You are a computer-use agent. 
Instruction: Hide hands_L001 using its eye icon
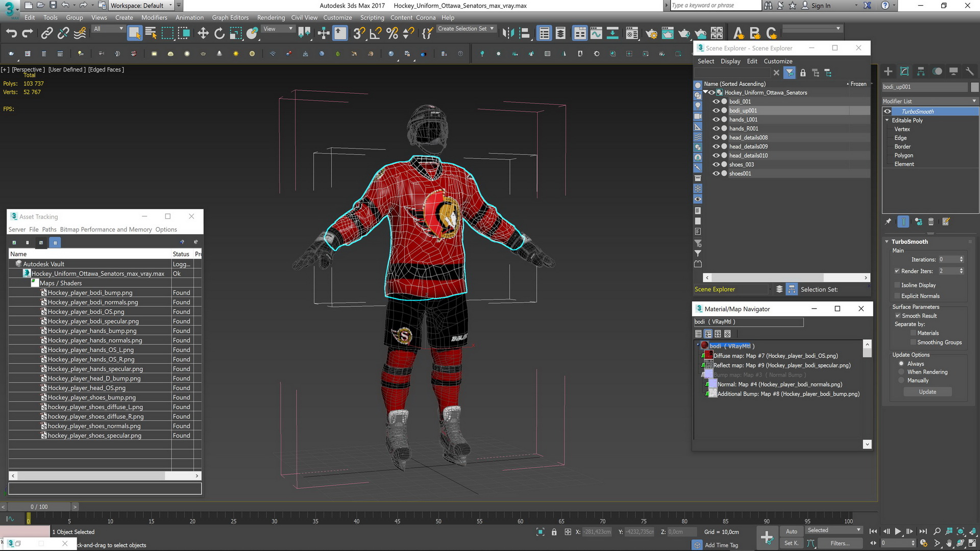coord(716,119)
